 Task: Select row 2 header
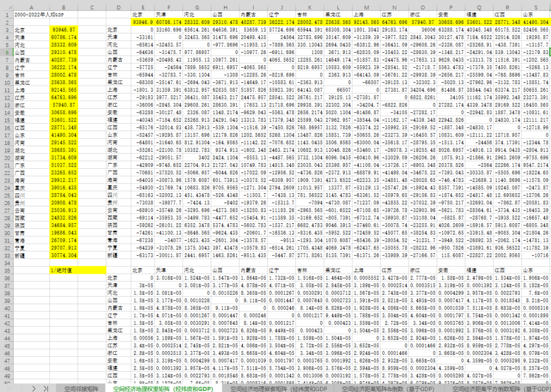pos(6,22)
